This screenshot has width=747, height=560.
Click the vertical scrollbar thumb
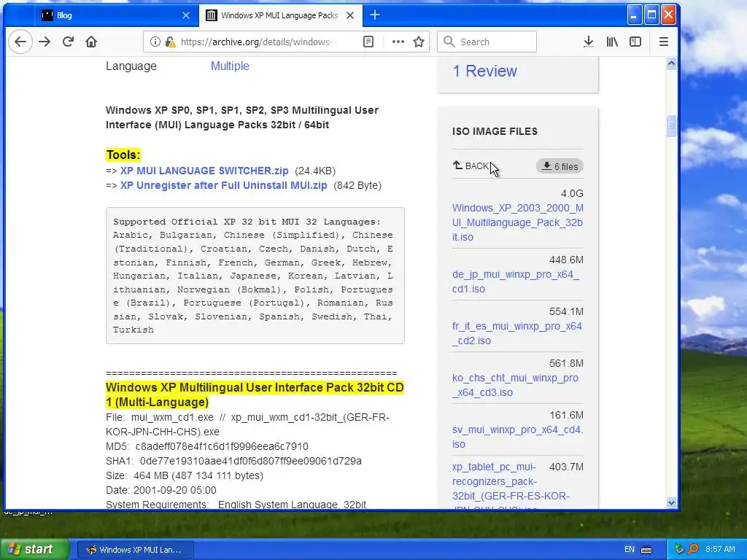tap(671, 126)
